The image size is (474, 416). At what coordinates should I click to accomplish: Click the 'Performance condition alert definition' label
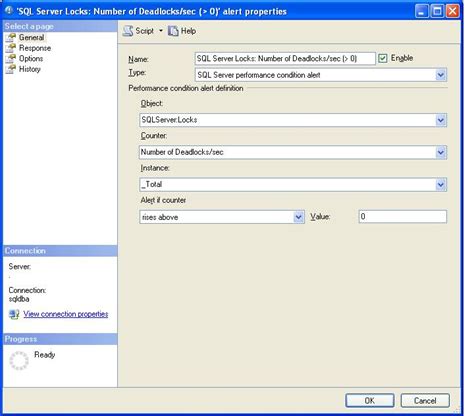[186, 88]
